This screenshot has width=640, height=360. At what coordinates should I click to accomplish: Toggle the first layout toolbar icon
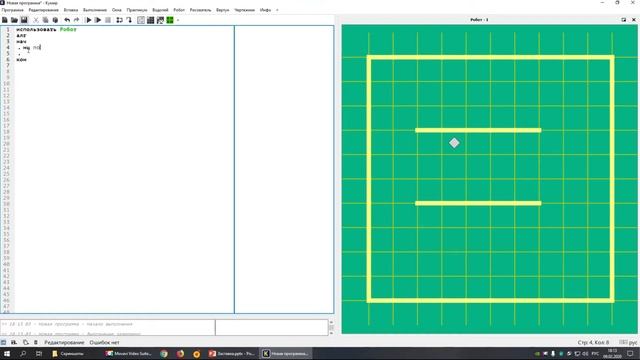point(141,20)
